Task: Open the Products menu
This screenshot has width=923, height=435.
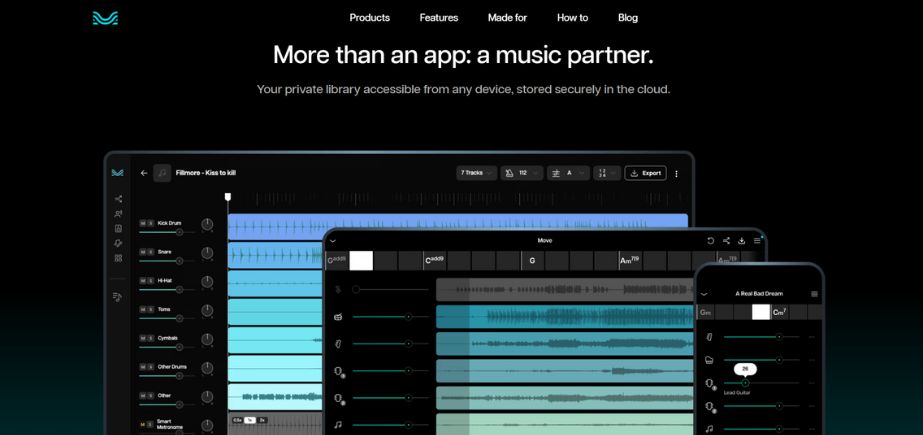Action: click(370, 18)
